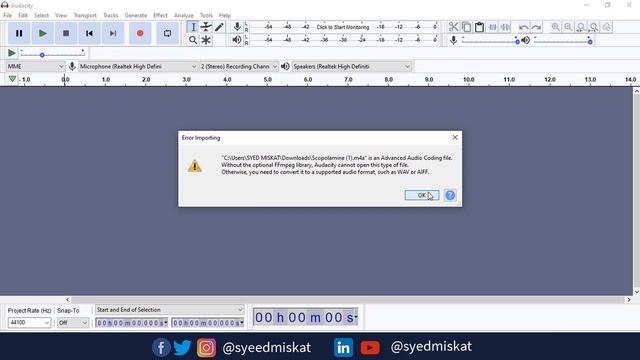Click OK in Error Importing dialog
Image resolution: width=640 pixels, height=360 pixels.
pos(422,195)
